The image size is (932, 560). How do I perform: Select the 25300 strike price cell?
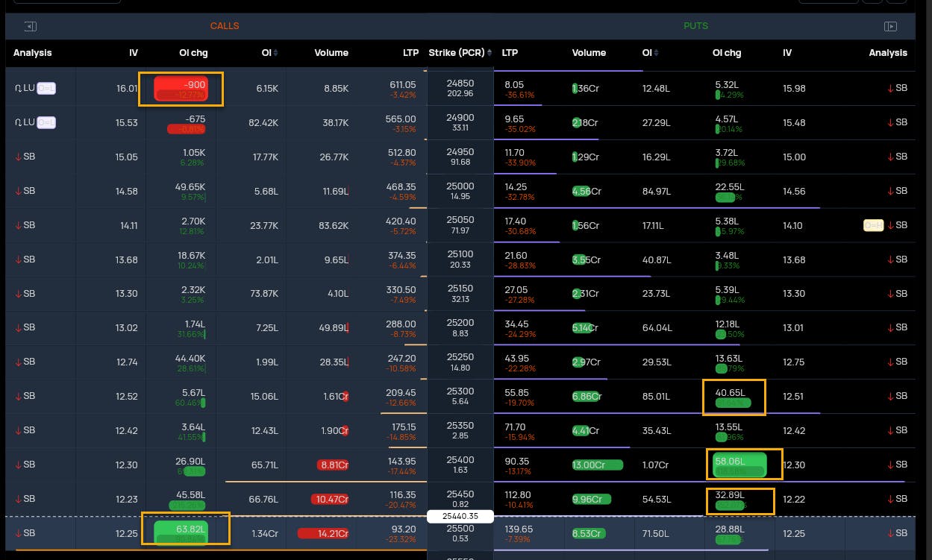coord(460,396)
